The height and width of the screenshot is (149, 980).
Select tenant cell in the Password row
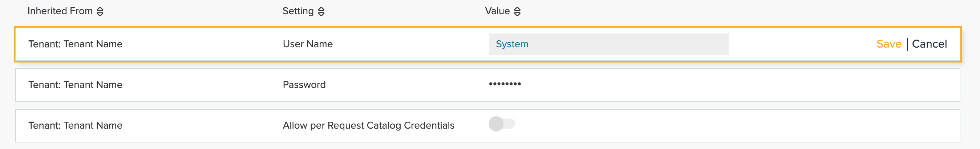(x=75, y=85)
